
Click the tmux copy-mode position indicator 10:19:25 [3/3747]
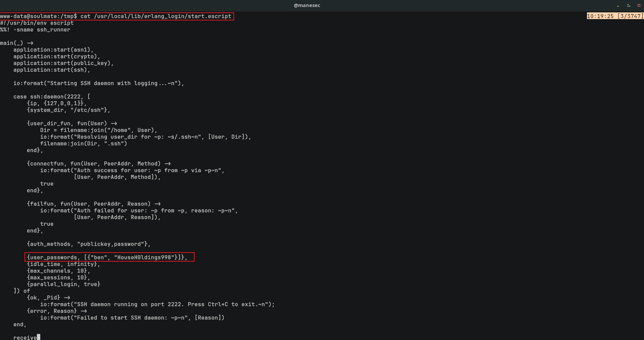pos(615,16)
